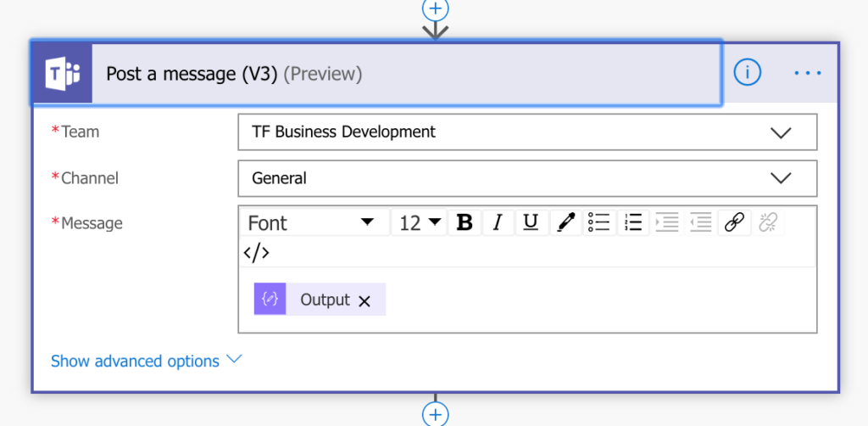Decrease indent in the message
This screenshot has height=426, width=868.
pyautogui.click(x=700, y=223)
